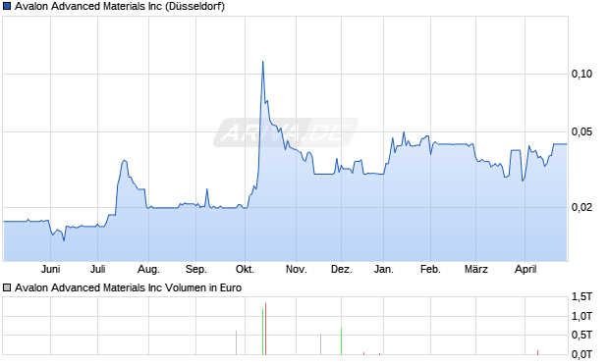Click the October price peak on the chart
The width and height of the screenshot is (609, 364).
click(263, 62)
